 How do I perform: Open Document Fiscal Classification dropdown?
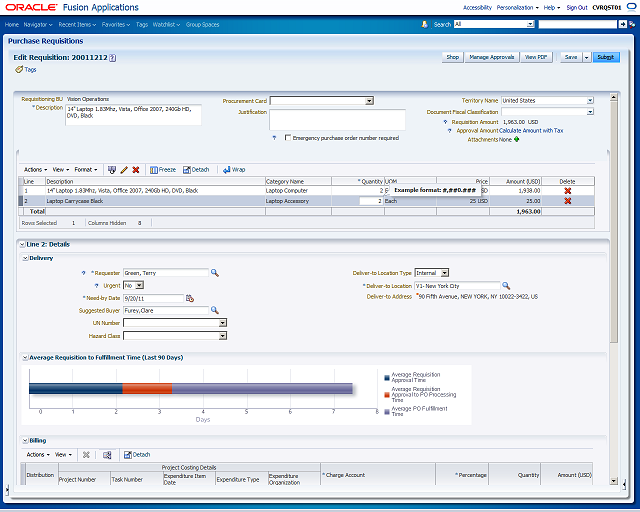[590, 112]
